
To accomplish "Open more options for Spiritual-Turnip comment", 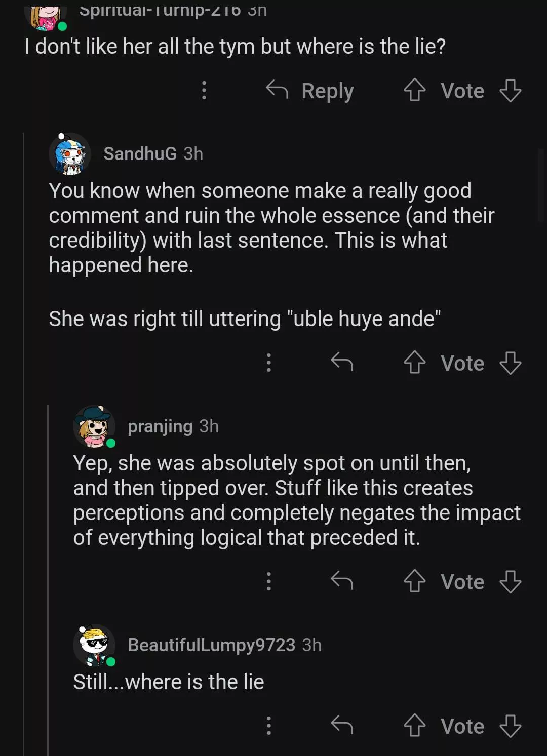I will (x=204, y=90).
